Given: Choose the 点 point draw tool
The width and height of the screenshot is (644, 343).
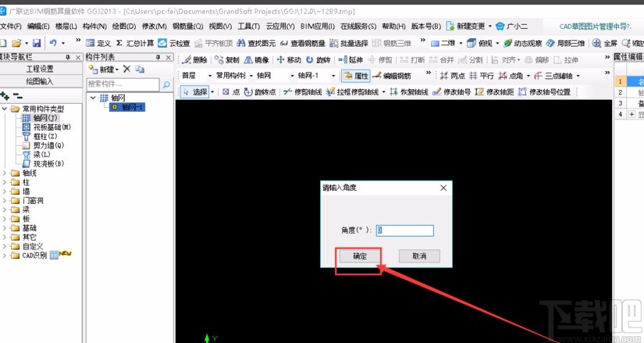Looking at the screenshot, I should [x=231, y=91].
